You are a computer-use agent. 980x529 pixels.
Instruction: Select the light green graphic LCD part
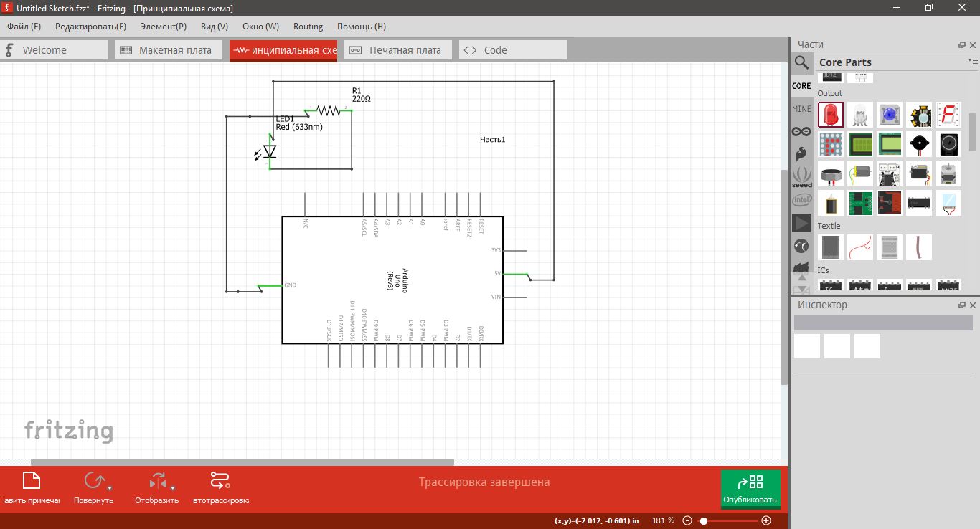890,144
